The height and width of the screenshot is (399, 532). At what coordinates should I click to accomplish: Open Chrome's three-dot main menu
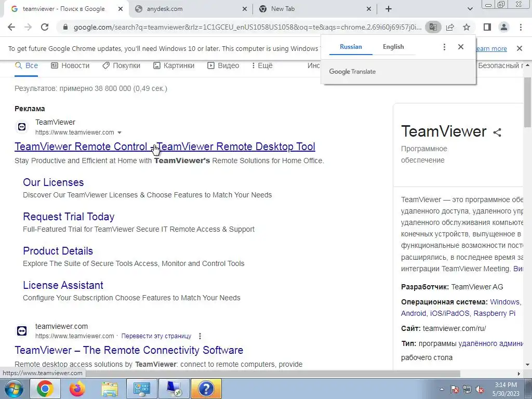[521, 27]
